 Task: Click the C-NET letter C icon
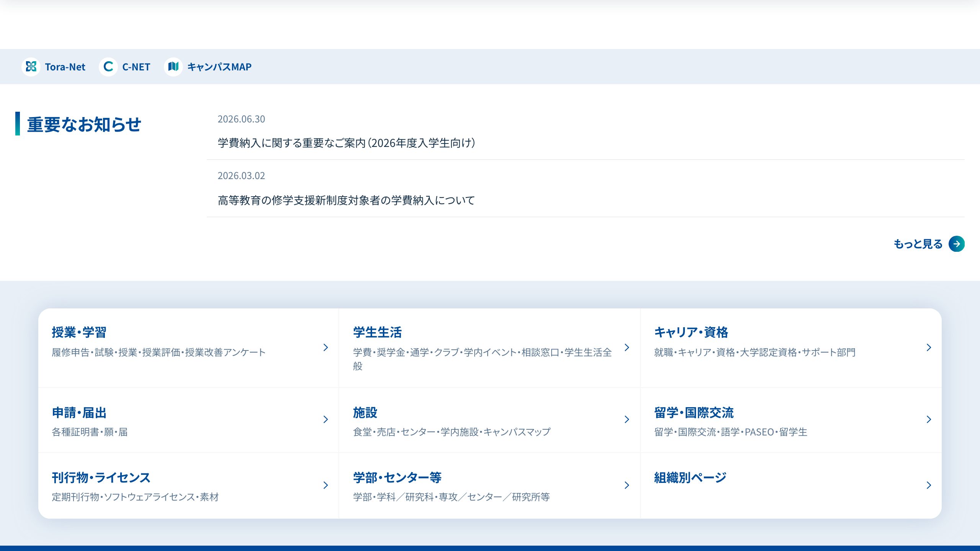pos(108,67)
